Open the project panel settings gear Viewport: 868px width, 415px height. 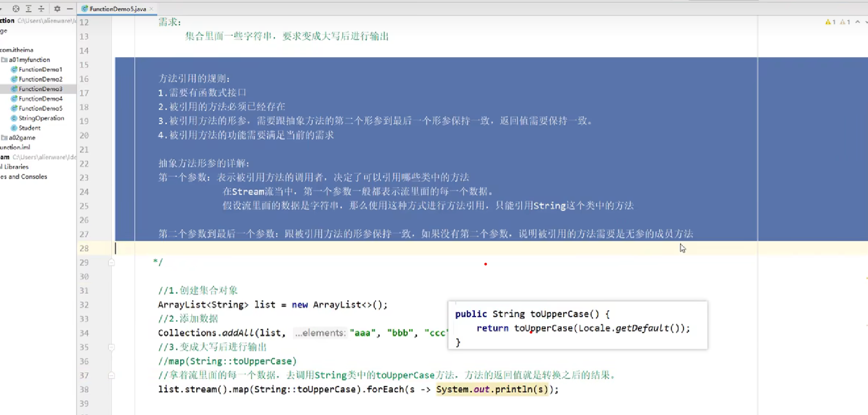tap(57, 8)
